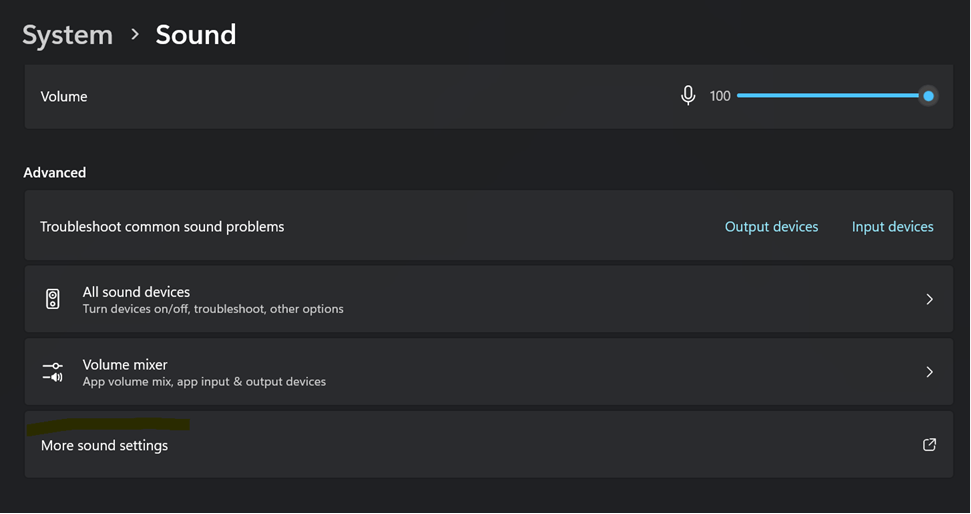971x514 pixels.
Task: Click the Troubleshoot common sound problems label
Action: [162, 227]
